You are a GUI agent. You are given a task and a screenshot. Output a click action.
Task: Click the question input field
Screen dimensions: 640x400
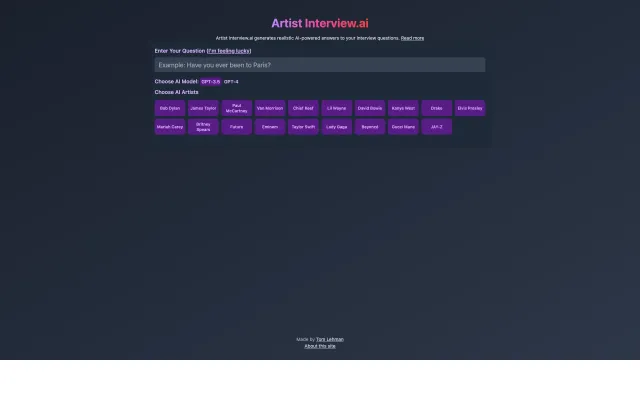[x=320, y=65]
